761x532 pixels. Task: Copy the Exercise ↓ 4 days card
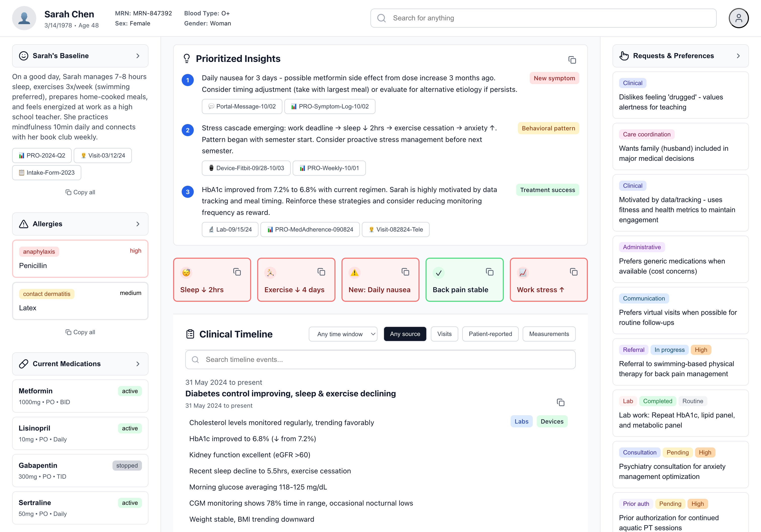(321, 272)
